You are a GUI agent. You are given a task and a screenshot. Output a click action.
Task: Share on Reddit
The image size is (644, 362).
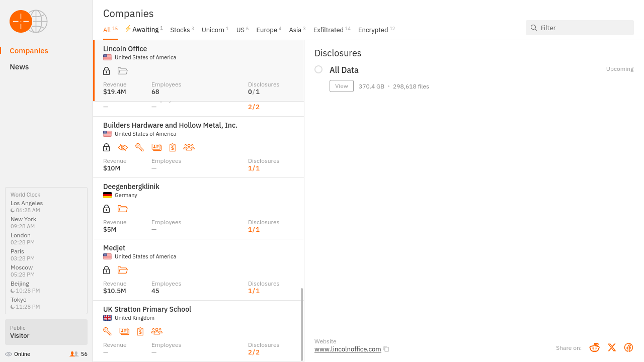pos(594,347)
